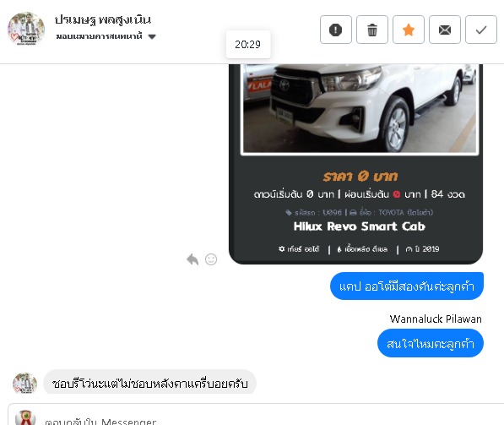504x425 pixels.
Task: Mark conversation as spam with exclamation icon
Action: pyautogui.click(x=335, y=30)
